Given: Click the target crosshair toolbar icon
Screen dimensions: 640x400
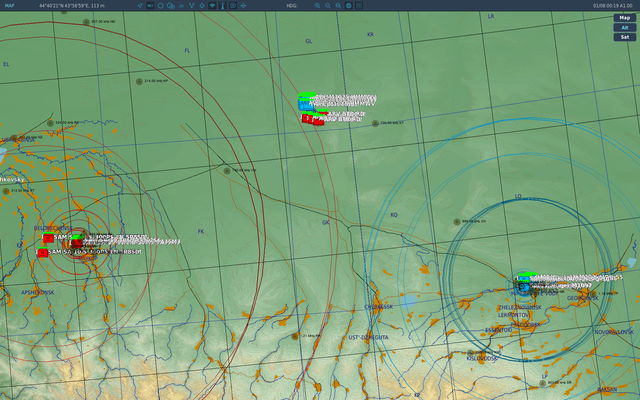Looking at the screenshot, I should click(x=202, y=6).
